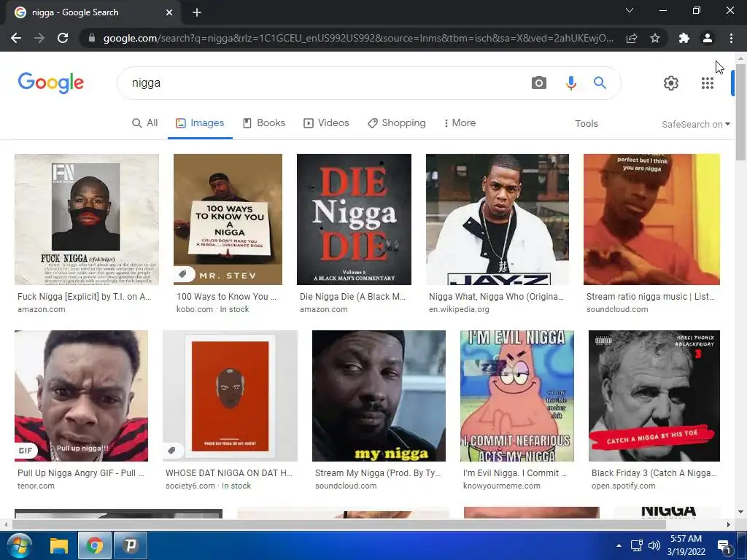The height and width of the screenshot is (560, 747).
Task: Click the 'knowyourmeme.com' source text
Action: click(502, 486)
